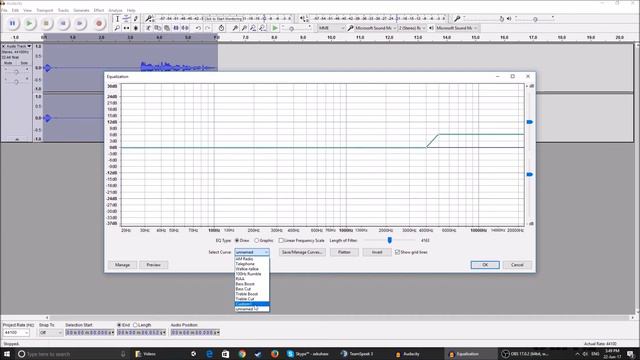Select the Multi-Tool asterisk icon
Screen dimensions: 640x360
[136, 28]
